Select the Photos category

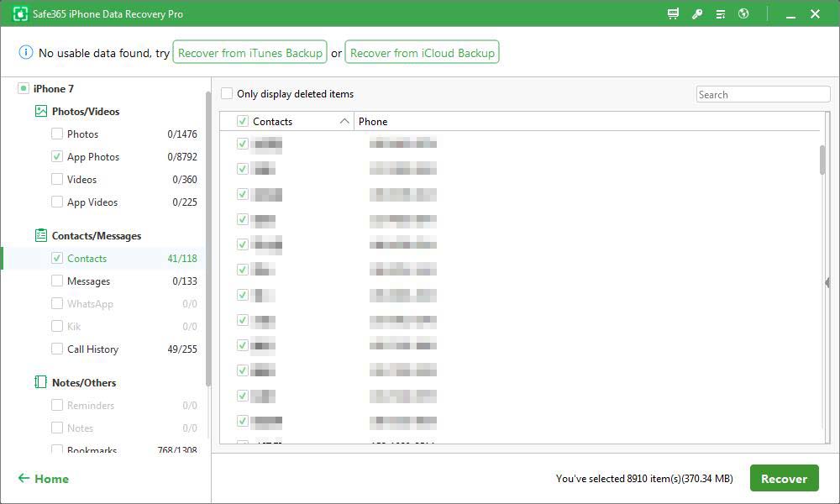pyautogui.click(x=82, y=134)
